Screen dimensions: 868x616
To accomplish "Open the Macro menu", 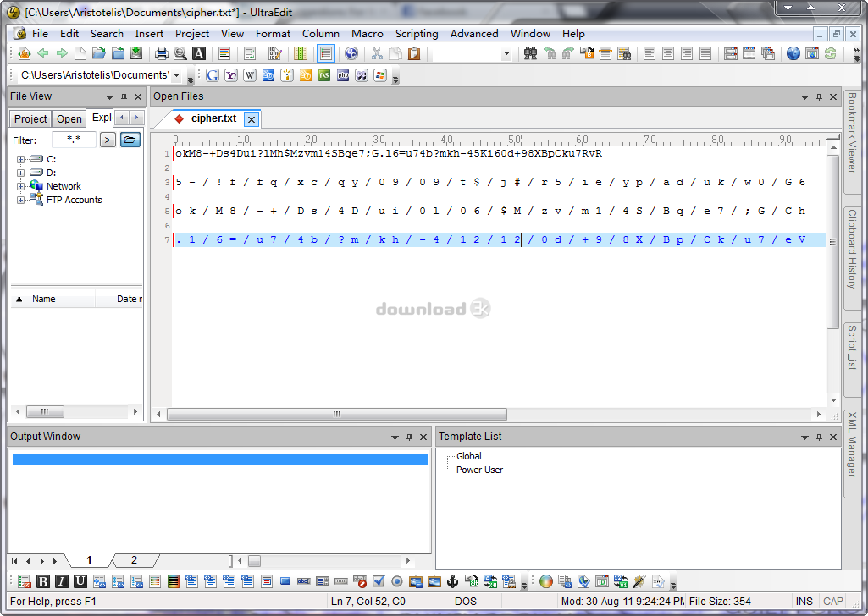I will (x=367, y=34).
